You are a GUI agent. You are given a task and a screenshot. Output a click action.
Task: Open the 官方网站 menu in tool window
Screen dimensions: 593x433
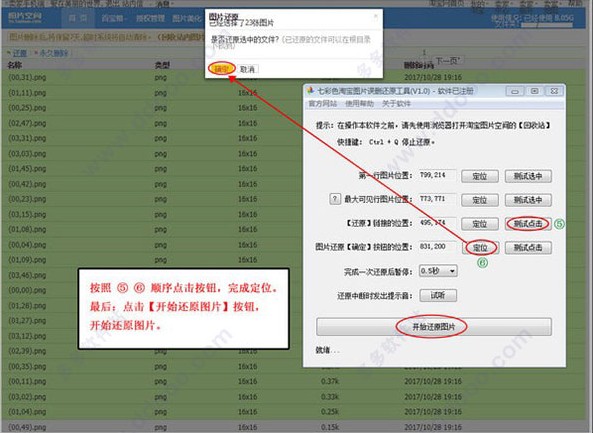pos(323,104)
